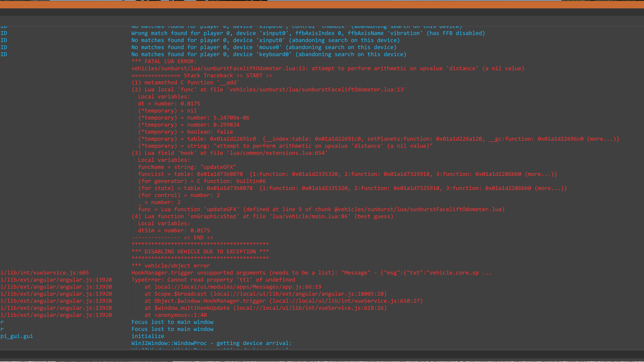Click the $window.multihookUpdate stack entry
644x362 pixels.
pos(265,308)
